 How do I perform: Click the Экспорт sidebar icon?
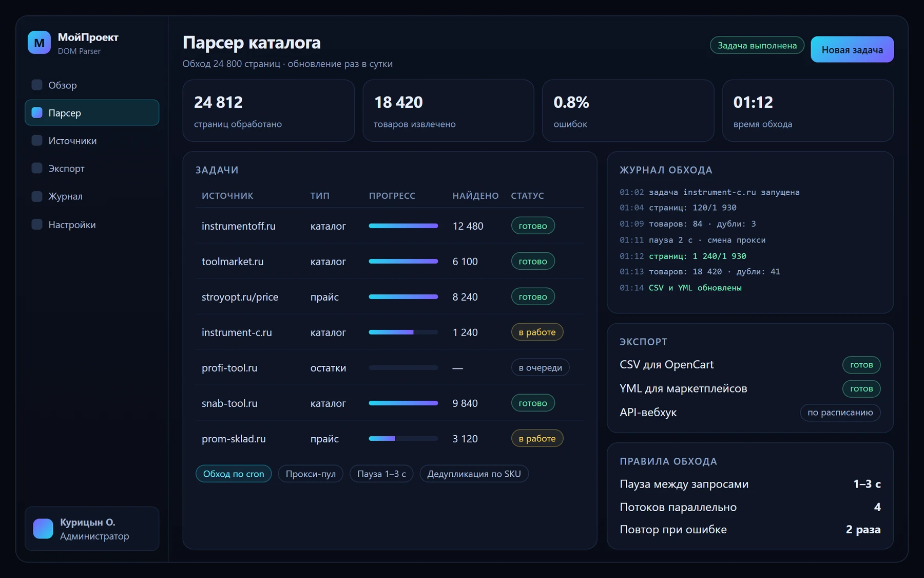point(37,168)
